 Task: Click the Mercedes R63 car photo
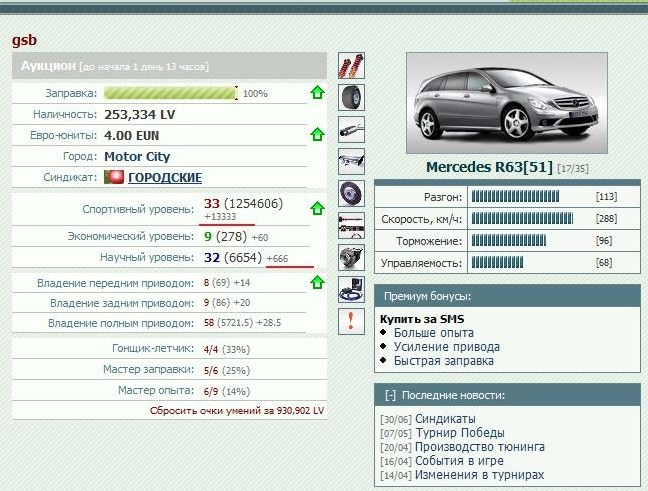coord(507,103)
